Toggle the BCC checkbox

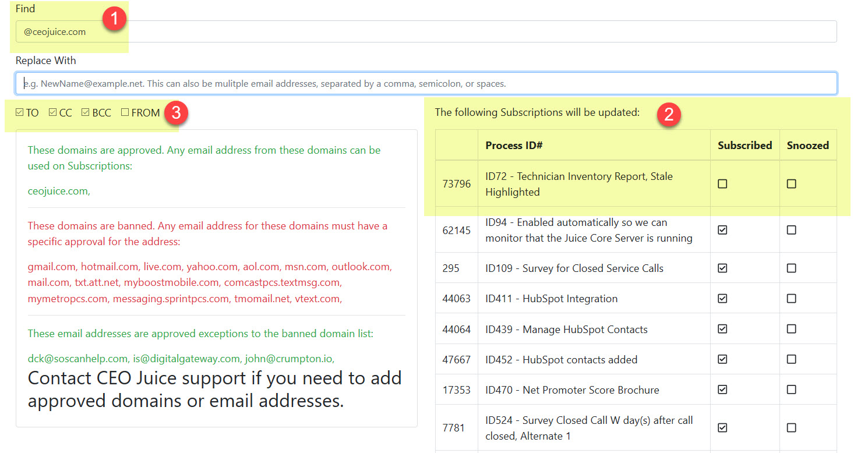click(x=86, y=112)
